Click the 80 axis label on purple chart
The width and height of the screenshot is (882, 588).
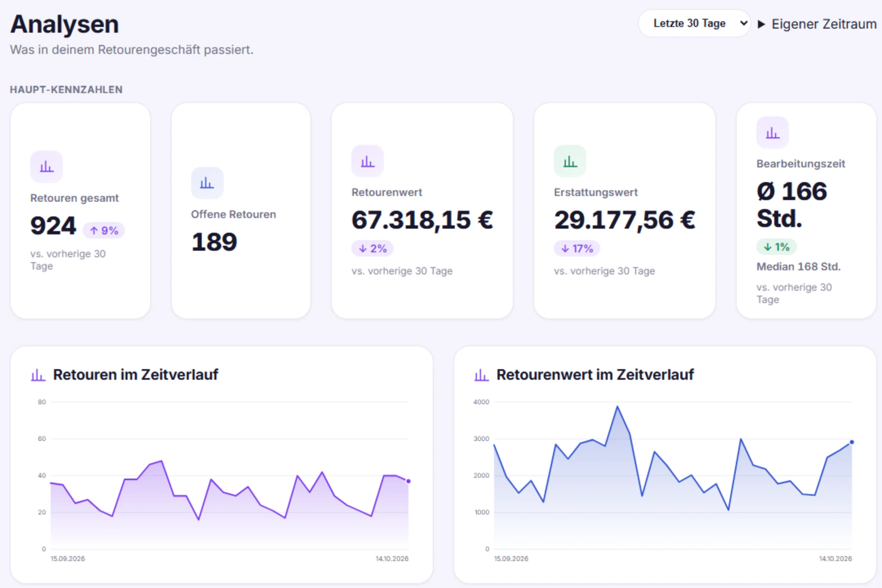(42, 402)
